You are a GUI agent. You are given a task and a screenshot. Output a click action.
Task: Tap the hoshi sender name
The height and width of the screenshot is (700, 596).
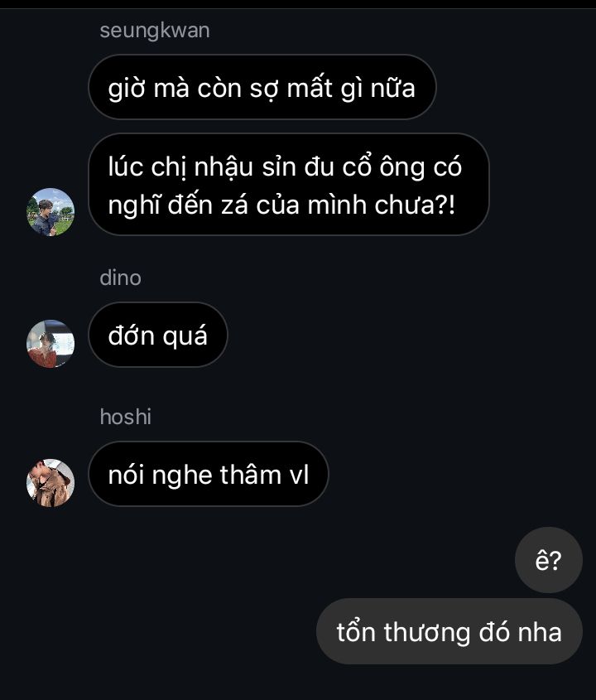pos(125,417)
